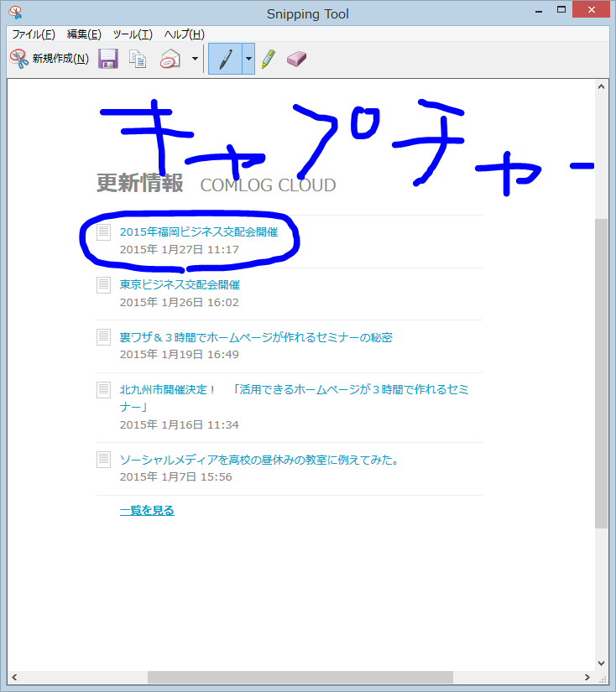
Task: Save the snip with floppy disk icon
Action: (x=107, y=59)
